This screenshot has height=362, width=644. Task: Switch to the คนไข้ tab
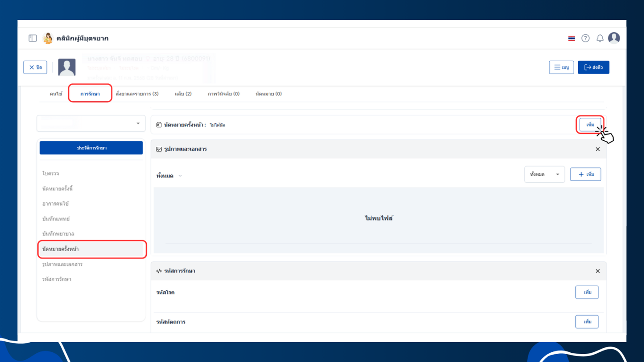tap(56, 94)
